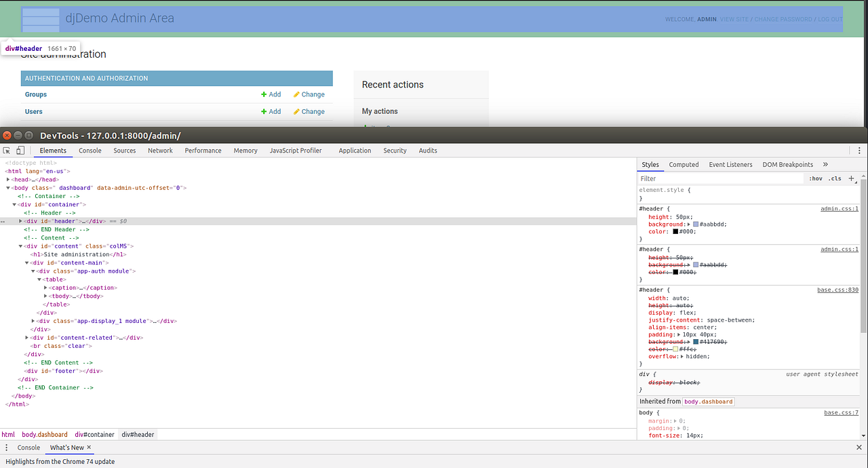Open DevTools customize menu via three-dot icon
Viewport: 868px width, 468px height.
860,150
